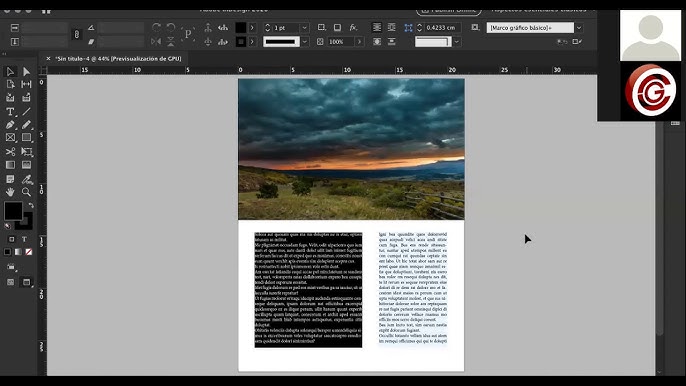
Task: Click the flip horizontal icon
Action: [156, 42]
